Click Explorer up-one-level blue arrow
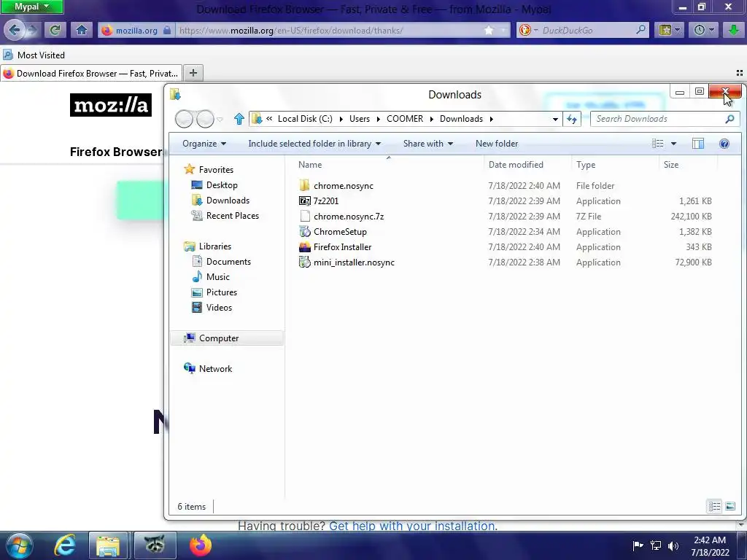The width and height of the screenshot is (747, 560). point(239,119)
